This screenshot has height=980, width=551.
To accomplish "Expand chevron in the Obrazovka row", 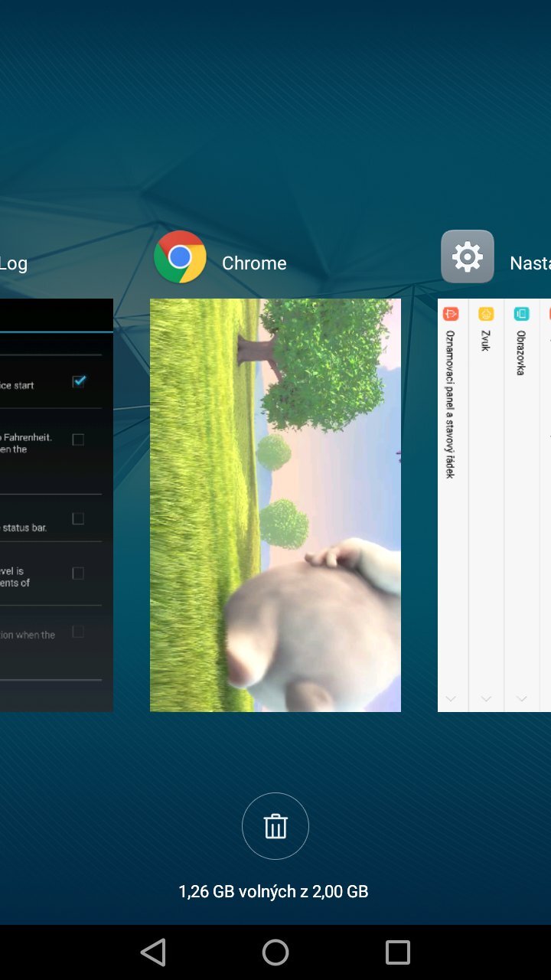I will click(x=521, y=698).
